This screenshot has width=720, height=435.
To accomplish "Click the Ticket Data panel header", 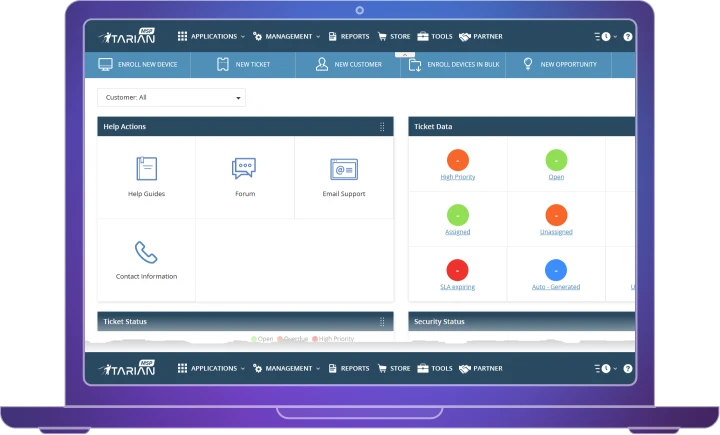I will (522, 126).
